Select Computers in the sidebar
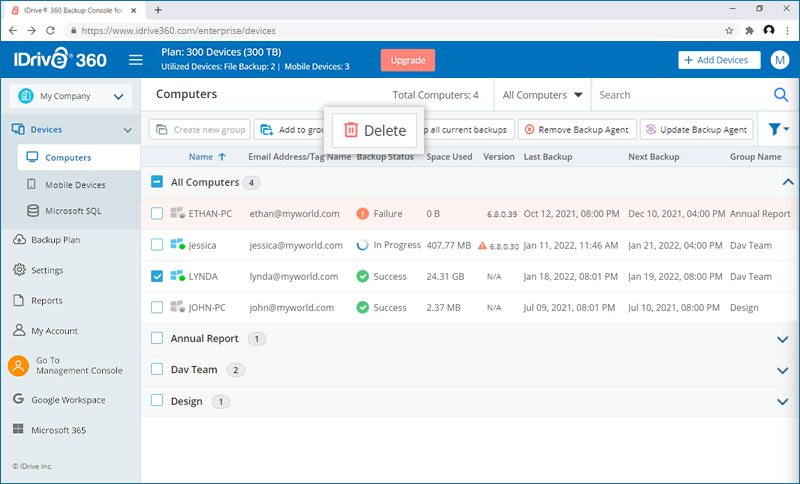The width and height of the screenshot is (800, 484). click(x=79, y=157)
